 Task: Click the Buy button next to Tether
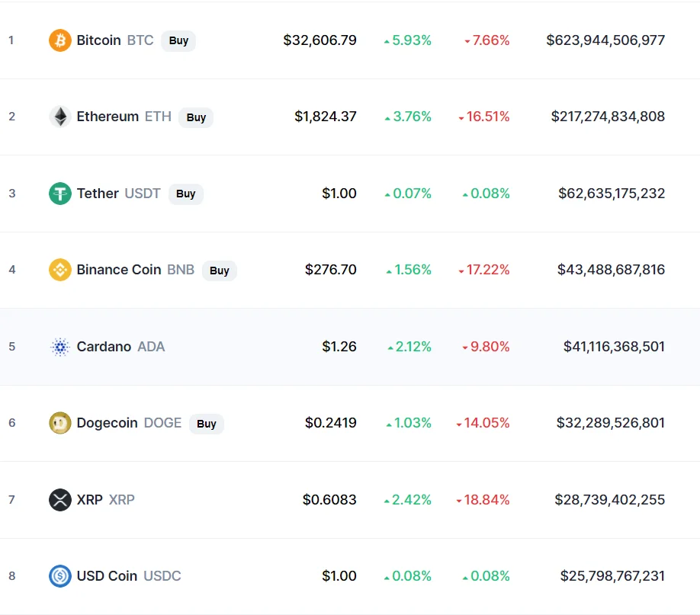[x=186, y=194]
